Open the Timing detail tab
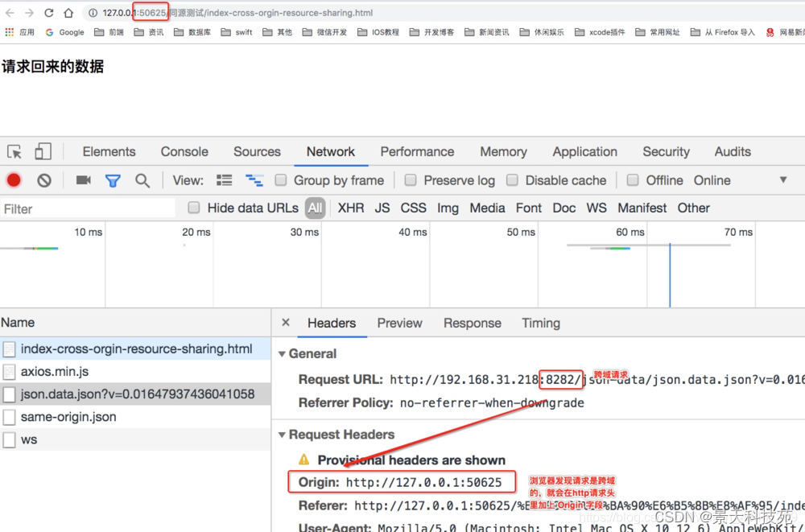The height and width of the screenshot is (532, 805). (x=541, y=323)
